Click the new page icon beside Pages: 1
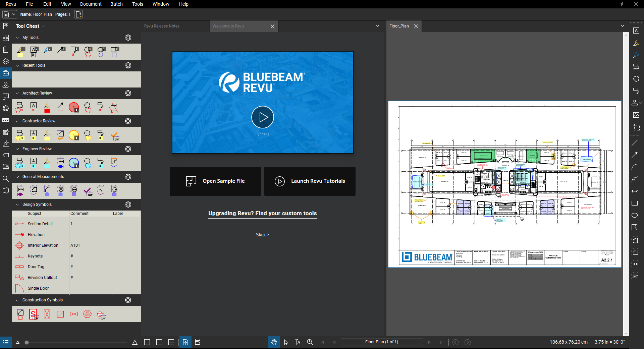The height and width of the screenshot is (349, 644). click(x=78, y=14)
